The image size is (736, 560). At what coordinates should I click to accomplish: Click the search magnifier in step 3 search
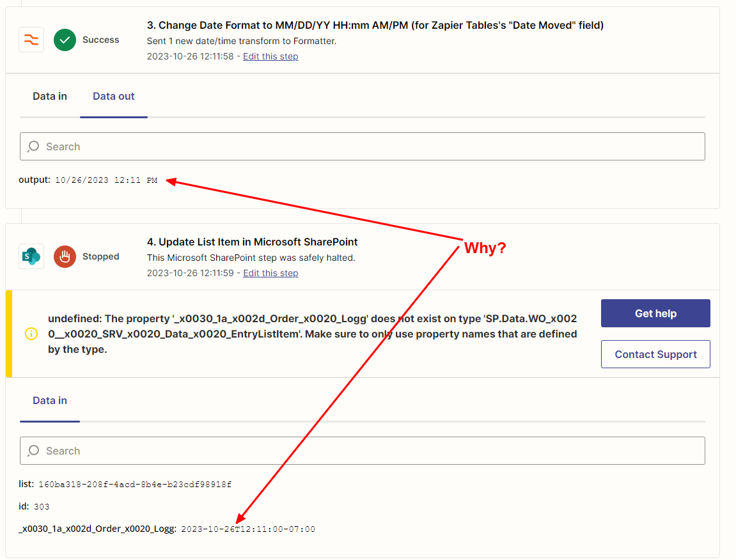[x=33, y=146]
